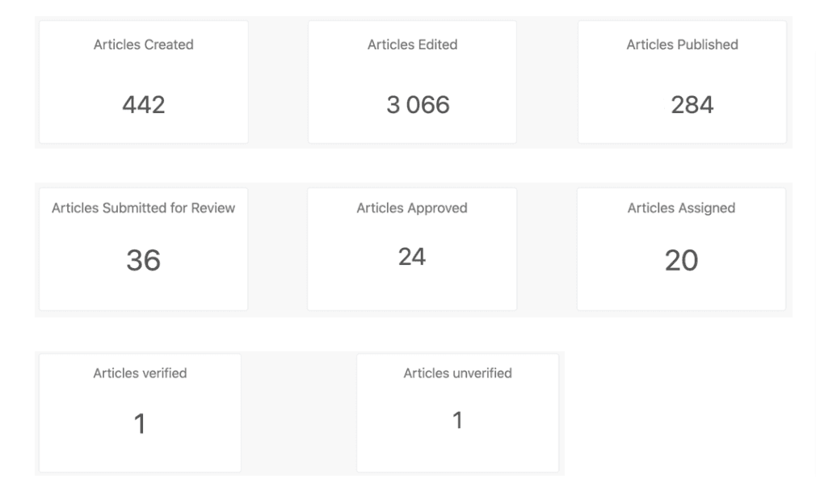Select the number under Articles verified
The image size is (816, 504).
[140, 424]
